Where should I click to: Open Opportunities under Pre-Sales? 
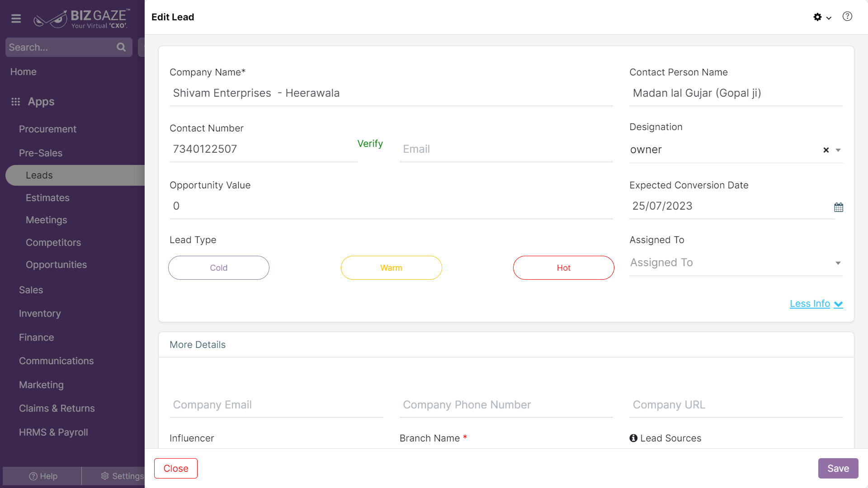pos(56,264)
